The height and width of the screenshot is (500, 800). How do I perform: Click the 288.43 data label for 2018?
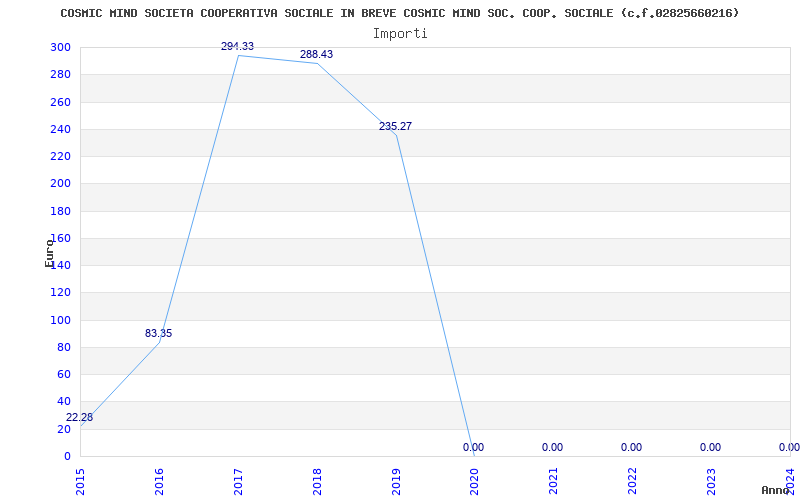tap(316, 54)
